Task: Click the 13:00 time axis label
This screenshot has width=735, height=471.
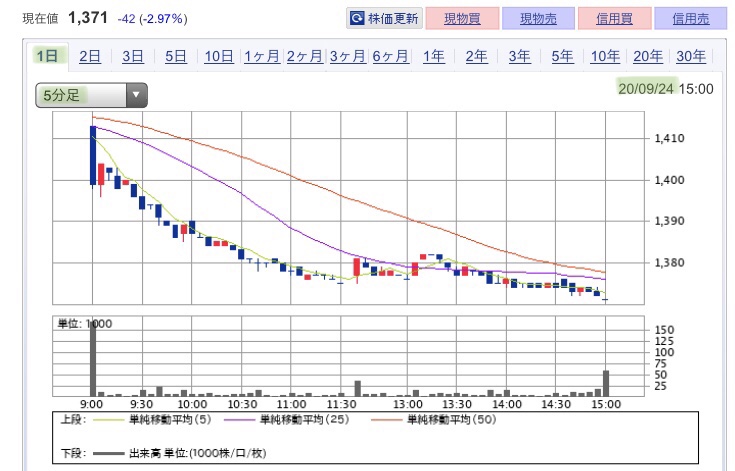Action: click(x=408, y=404)
